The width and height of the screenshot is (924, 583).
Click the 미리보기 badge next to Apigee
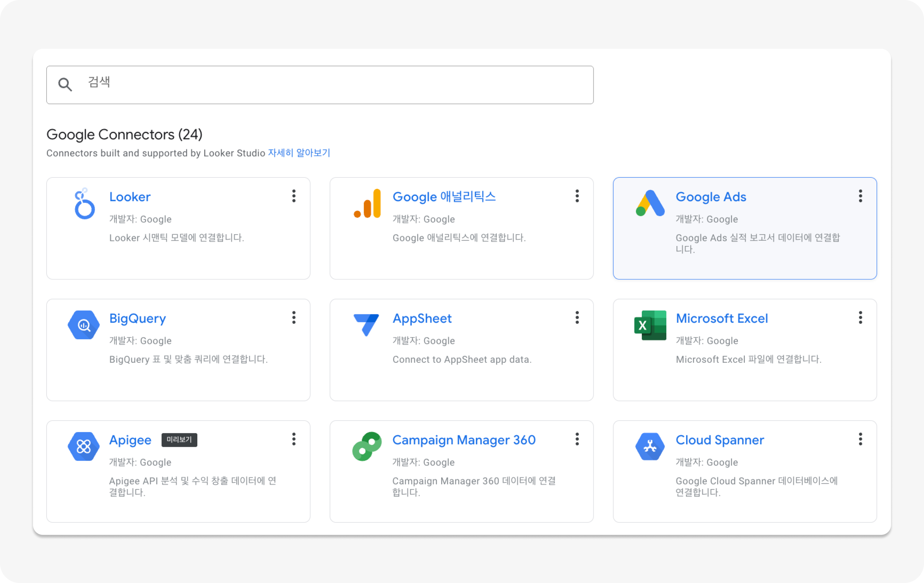(179, 440)
